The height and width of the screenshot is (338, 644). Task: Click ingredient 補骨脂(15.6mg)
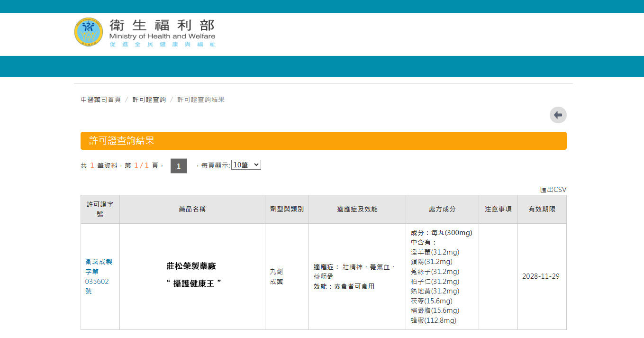pyautogui.click(x=435, y=311)
